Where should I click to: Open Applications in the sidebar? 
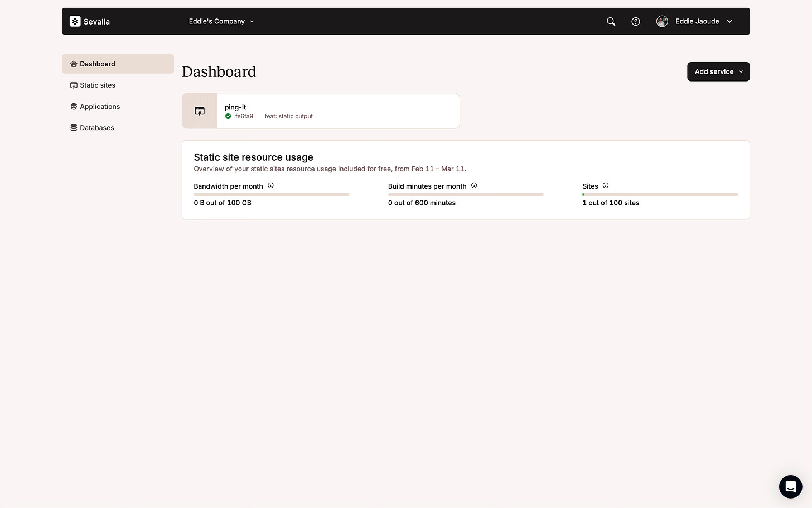click(118, 106)
